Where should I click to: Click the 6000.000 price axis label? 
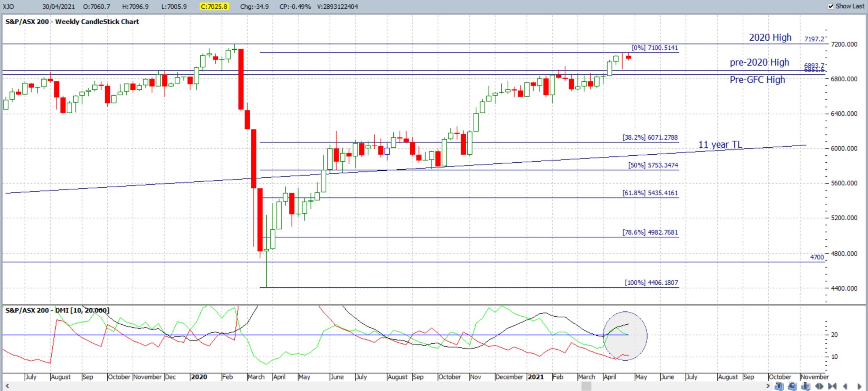point(844,148)
